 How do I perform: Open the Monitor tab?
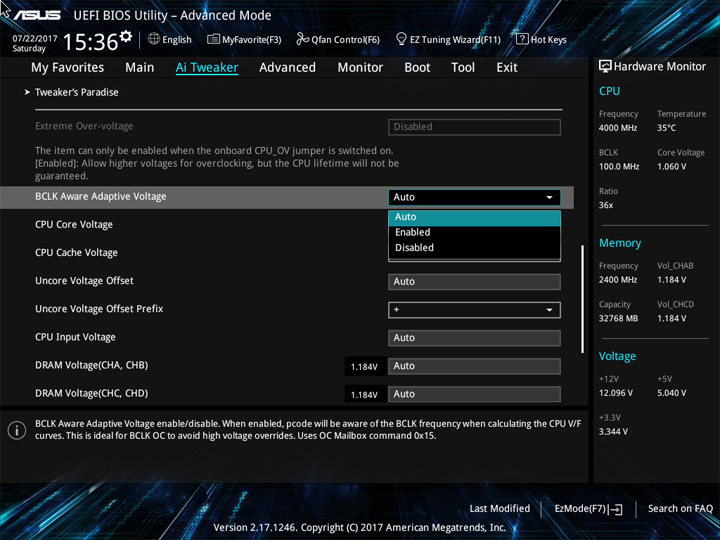pos(360,68)
